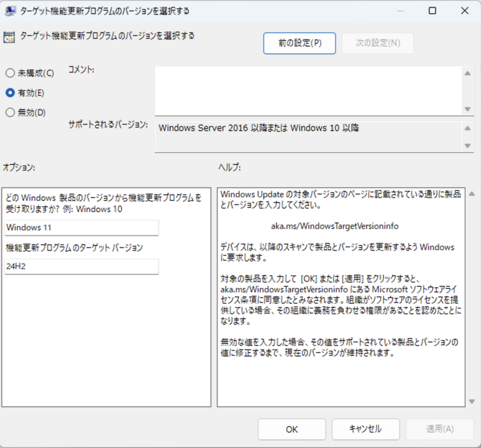This screenshot has height=448, width=481.
Task: Click the コメント: label
Action: coord(81,70)
